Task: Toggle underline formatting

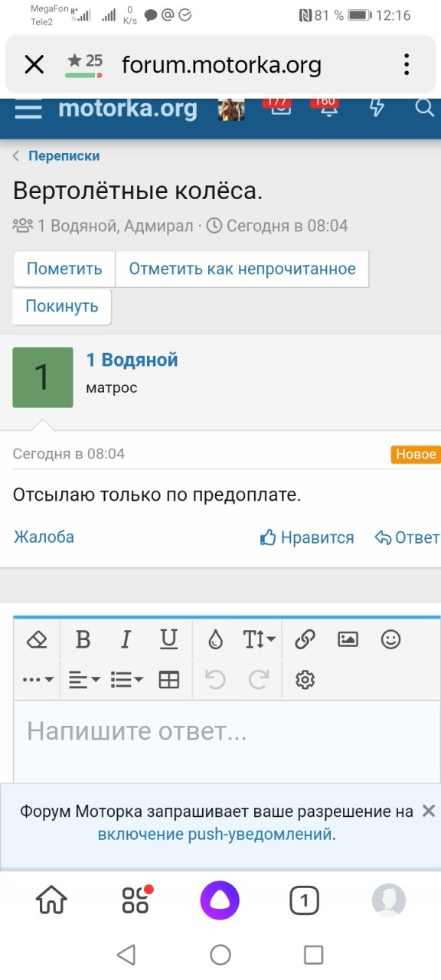Action: tap(169, 639)
